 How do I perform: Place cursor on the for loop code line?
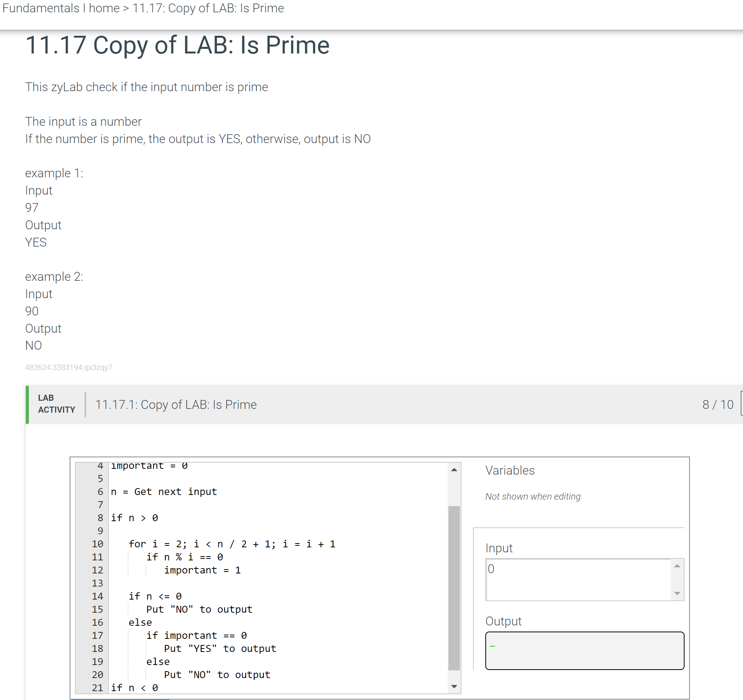click(x=232, y=544)
